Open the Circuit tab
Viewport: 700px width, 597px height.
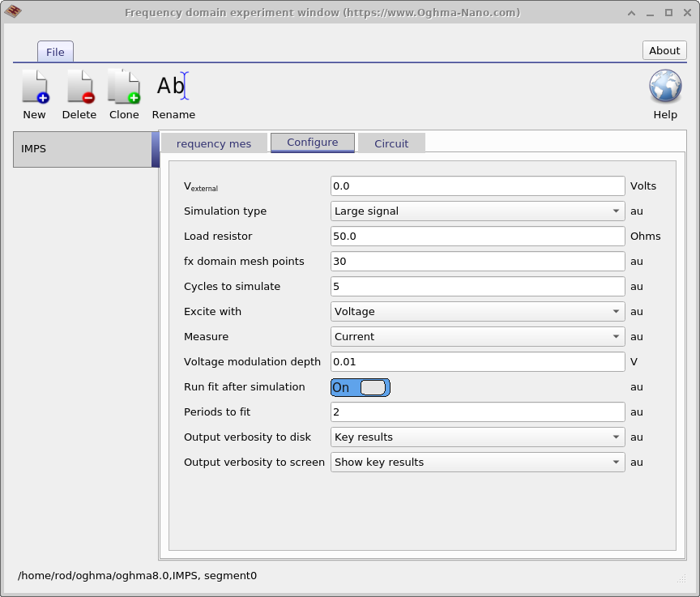coord(391,143)
